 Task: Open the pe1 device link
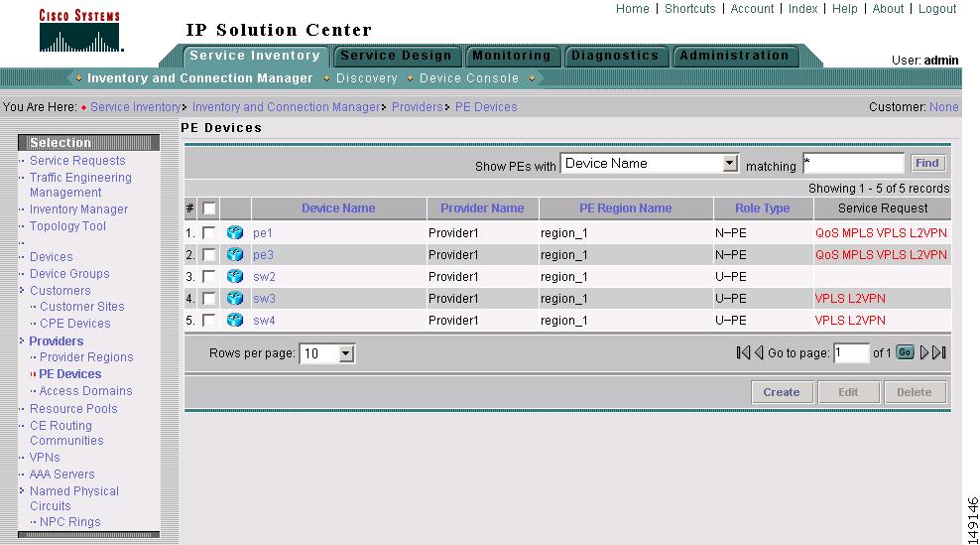(x=263, y=233)
